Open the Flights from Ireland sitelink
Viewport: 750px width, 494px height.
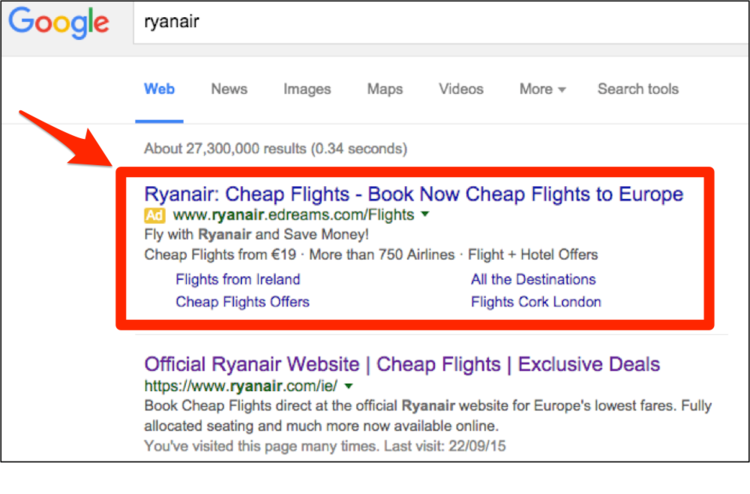pos(238,279)
